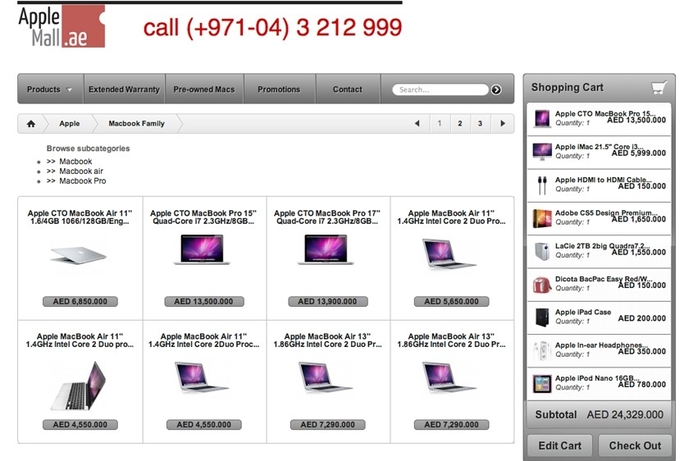Click the CTO MacBook Pro 15" product image
693x461 pixels.
click(202, 250)
